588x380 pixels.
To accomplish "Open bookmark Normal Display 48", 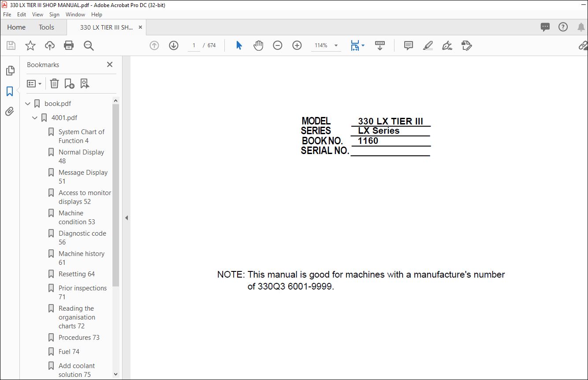I will 81,157.
